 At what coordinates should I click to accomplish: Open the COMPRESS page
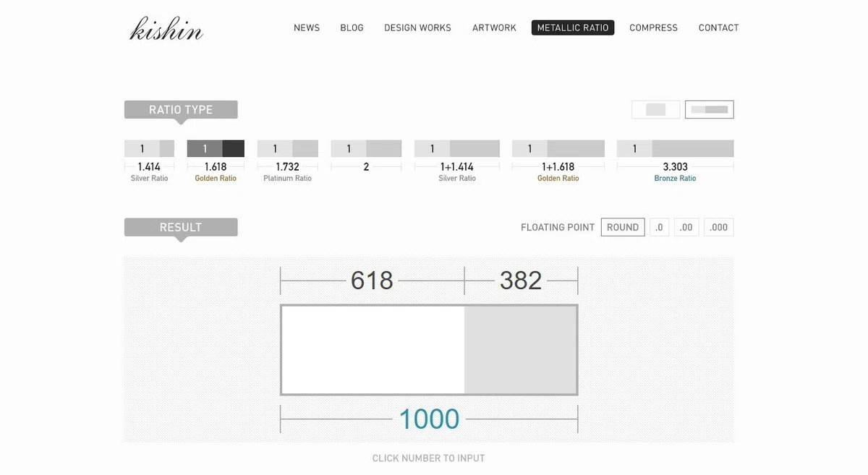pos(653,27)
